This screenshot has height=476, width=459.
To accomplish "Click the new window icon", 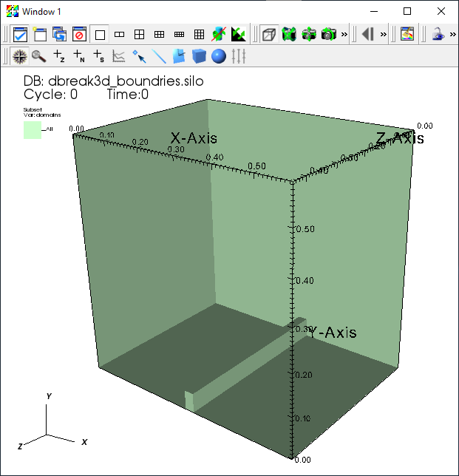I will (x=40, y=34).
